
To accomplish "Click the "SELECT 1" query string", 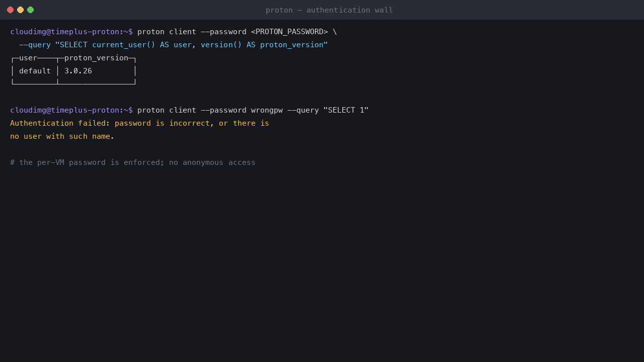I will point(346,110).
